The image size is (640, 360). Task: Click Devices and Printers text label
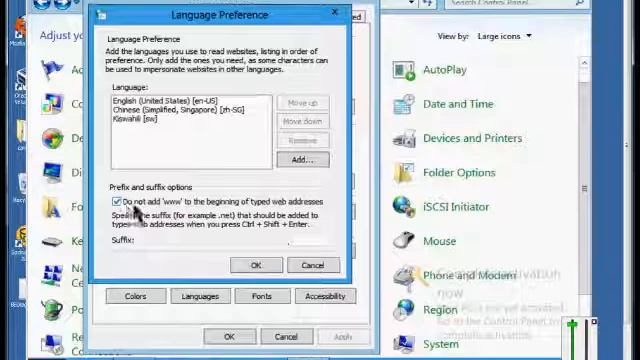[x=473, y=138]
